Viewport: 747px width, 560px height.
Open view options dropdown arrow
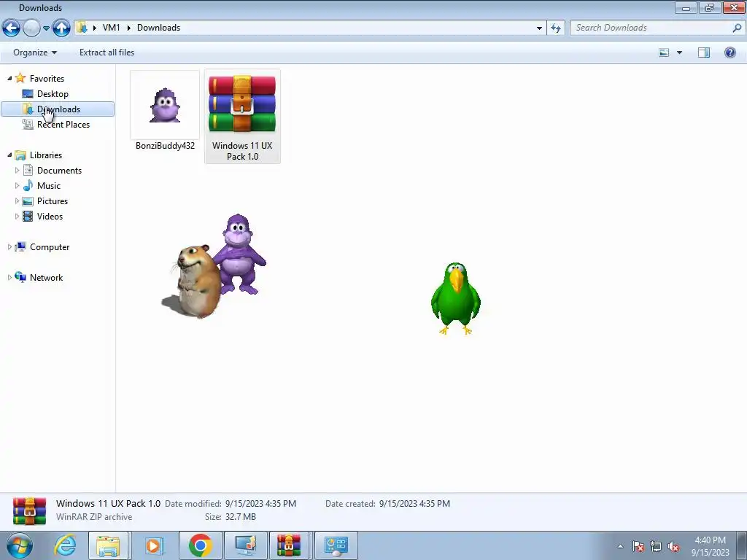(679, 52)
